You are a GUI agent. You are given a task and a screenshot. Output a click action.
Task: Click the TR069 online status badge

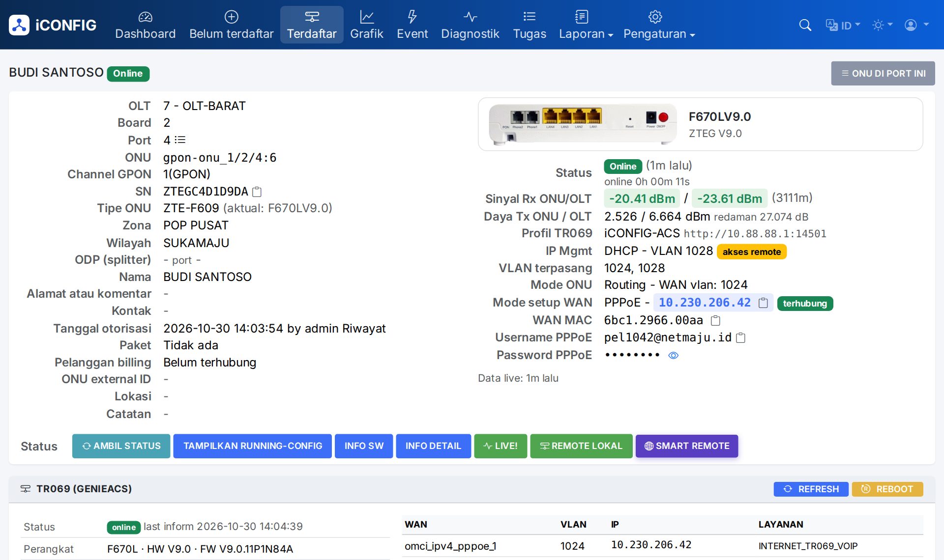(x=123, y=527)
